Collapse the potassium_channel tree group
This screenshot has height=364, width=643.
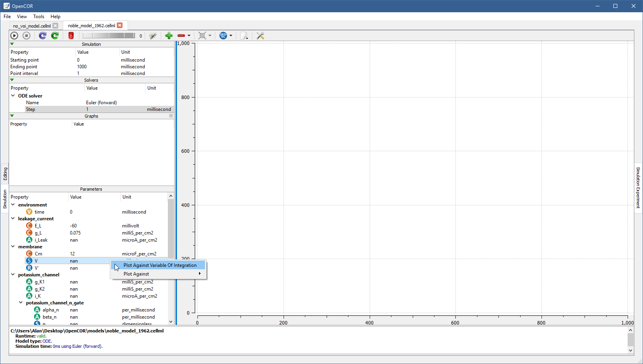coord(13,275)
